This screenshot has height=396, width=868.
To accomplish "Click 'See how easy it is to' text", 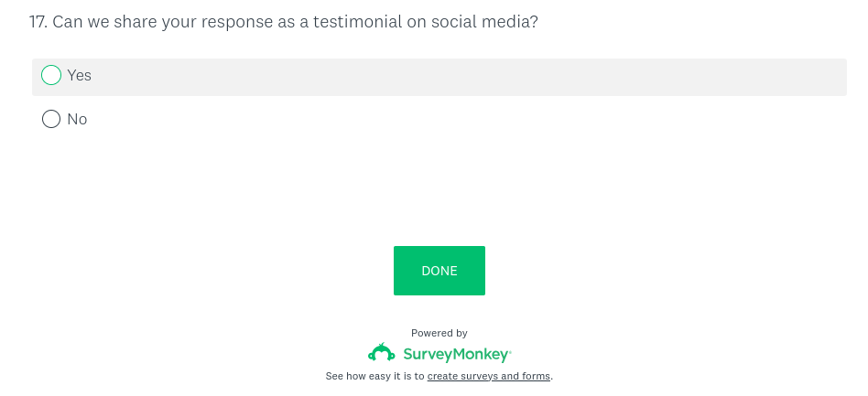I will [375, 376].
